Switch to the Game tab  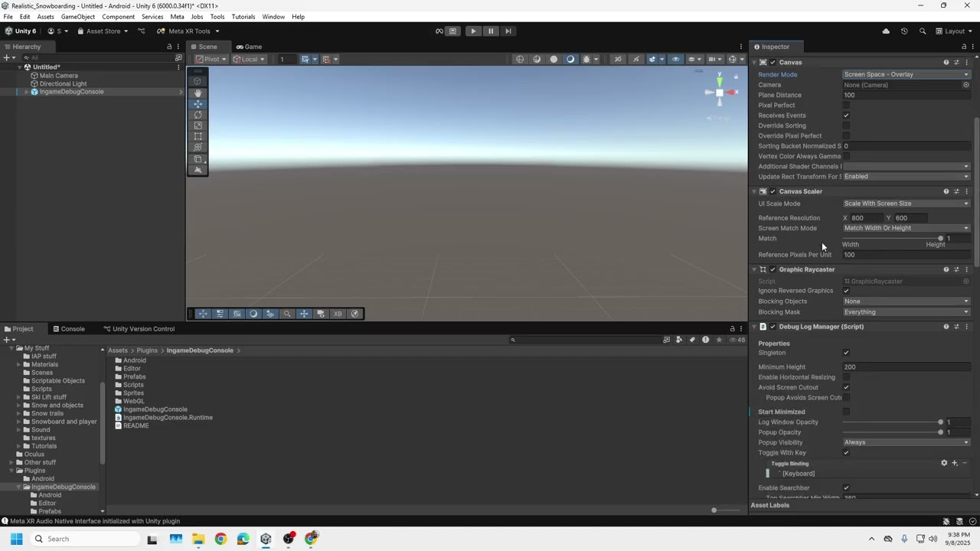tap(249, 47)
